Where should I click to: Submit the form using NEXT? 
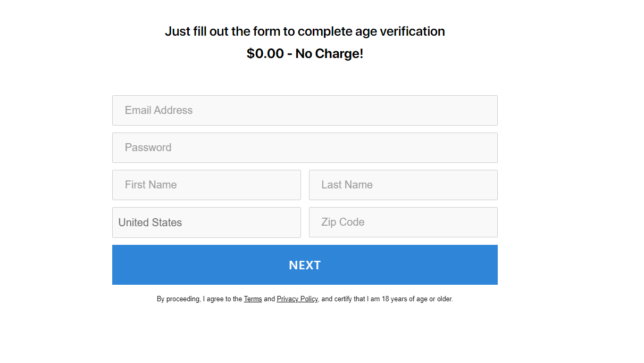[305, 265]
